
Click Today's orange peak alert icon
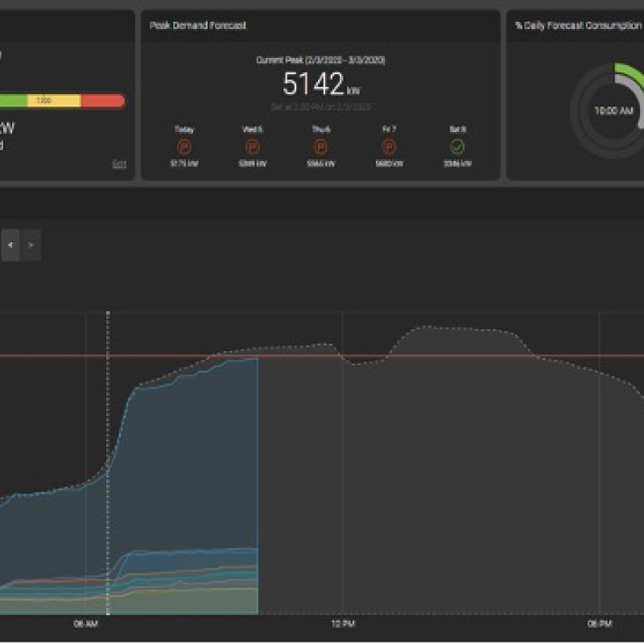click(x=185, y=147)
